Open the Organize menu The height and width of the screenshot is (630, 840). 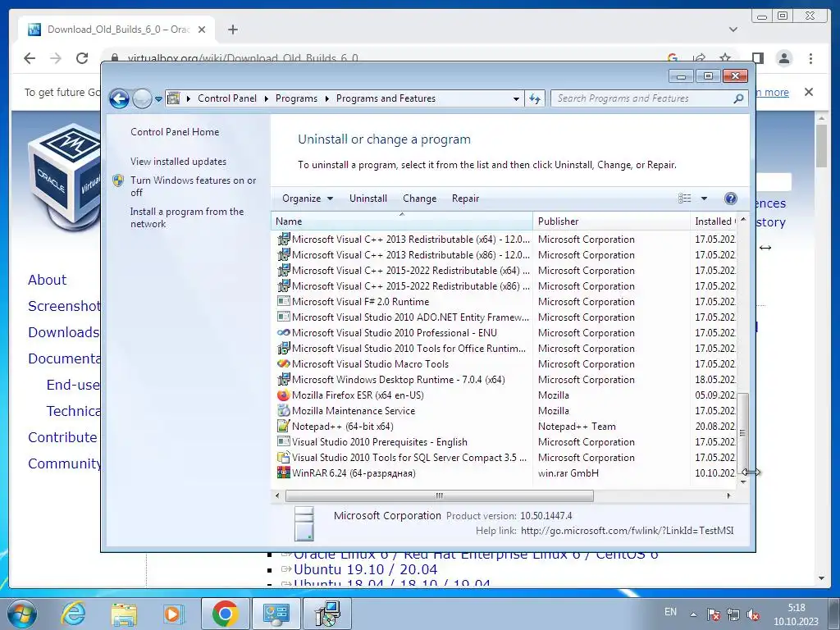point(308,199)
